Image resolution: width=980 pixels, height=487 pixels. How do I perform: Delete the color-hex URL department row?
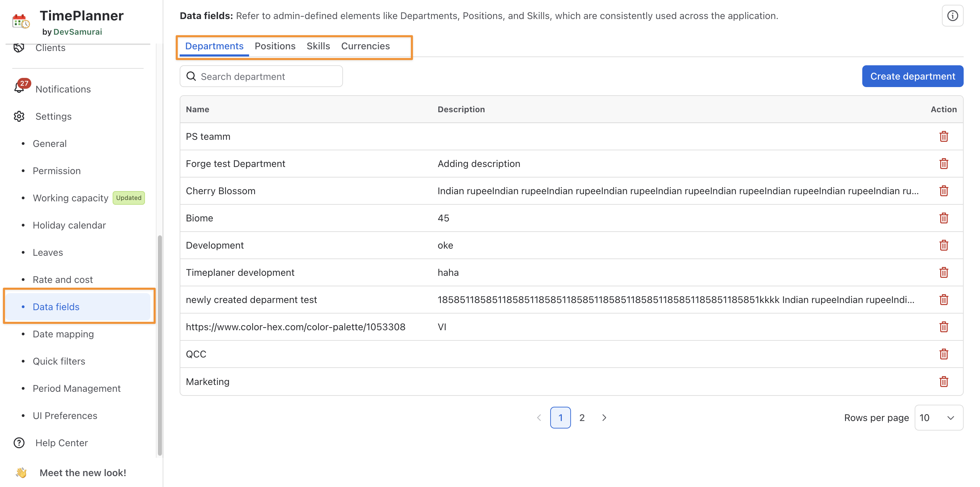coord(944,327)
